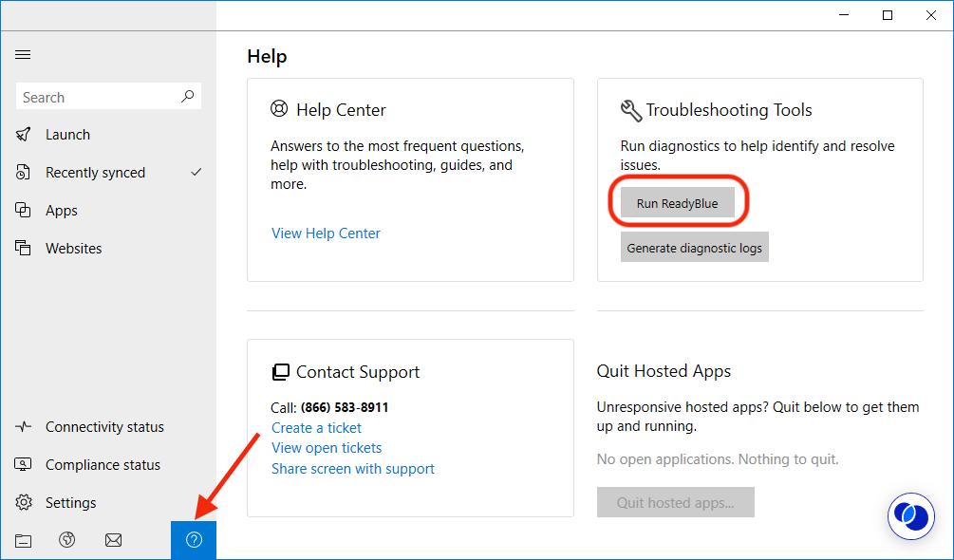954x560 pixels.
Task: Click the browser globe icon in bottom bar
Action: [x=66, y=540]
